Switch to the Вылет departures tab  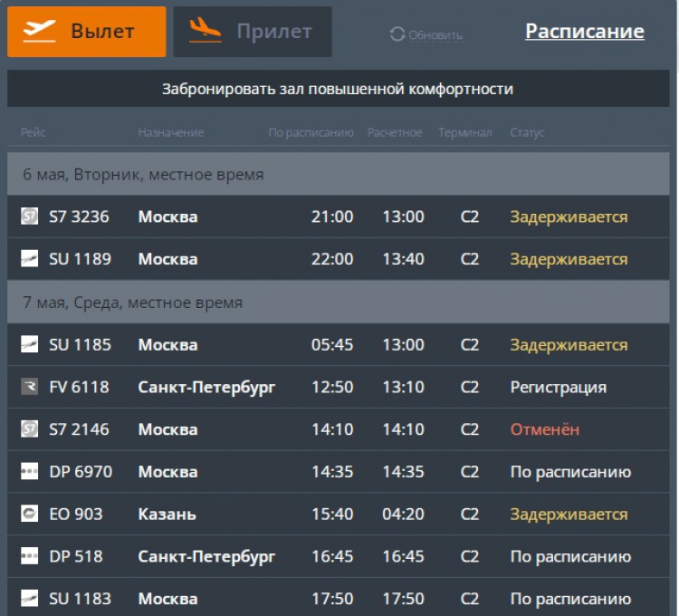[x=87, y=32]
